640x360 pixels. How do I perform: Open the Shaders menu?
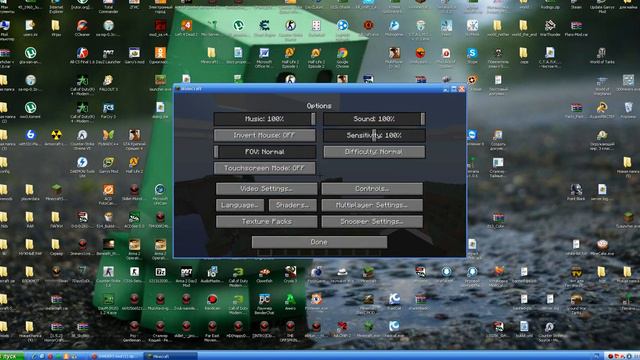tap(293, 205)
